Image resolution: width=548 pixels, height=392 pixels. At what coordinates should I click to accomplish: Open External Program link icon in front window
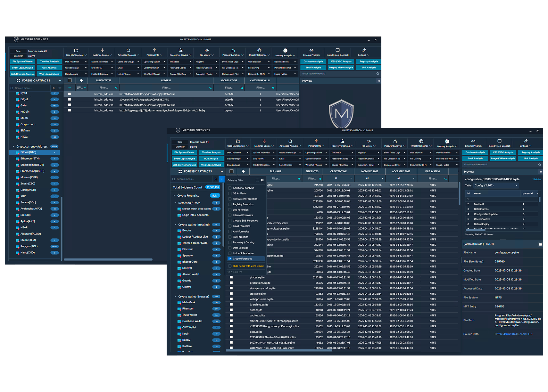click(473, 141)
